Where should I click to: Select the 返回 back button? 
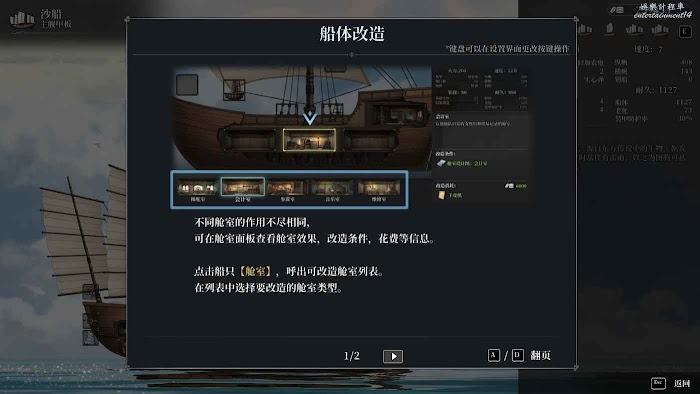[x=682, y=383]
